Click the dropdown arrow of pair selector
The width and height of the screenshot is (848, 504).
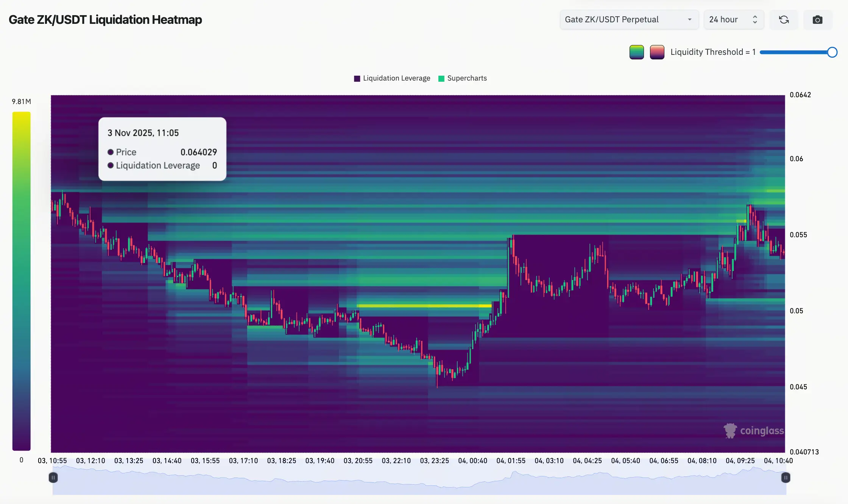689,20
